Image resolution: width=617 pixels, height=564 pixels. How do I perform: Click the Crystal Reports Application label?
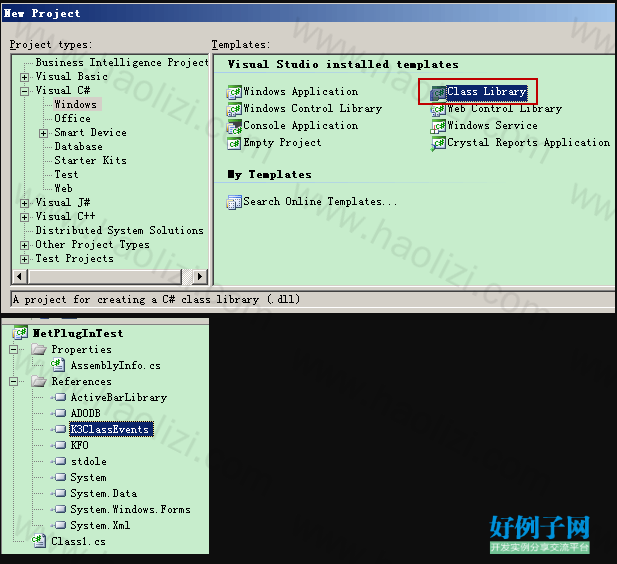[528, 143]
